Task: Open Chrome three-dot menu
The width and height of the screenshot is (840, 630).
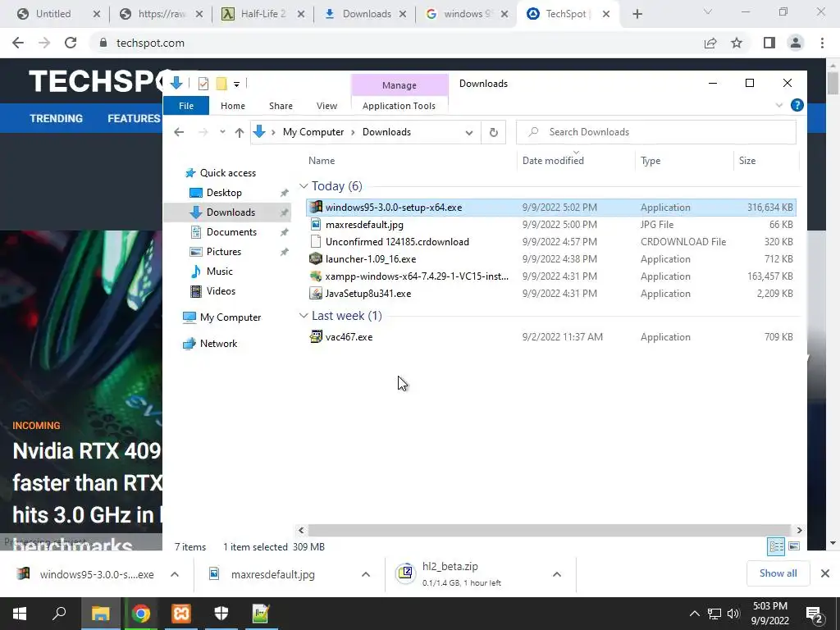Action: pos(822,43)
